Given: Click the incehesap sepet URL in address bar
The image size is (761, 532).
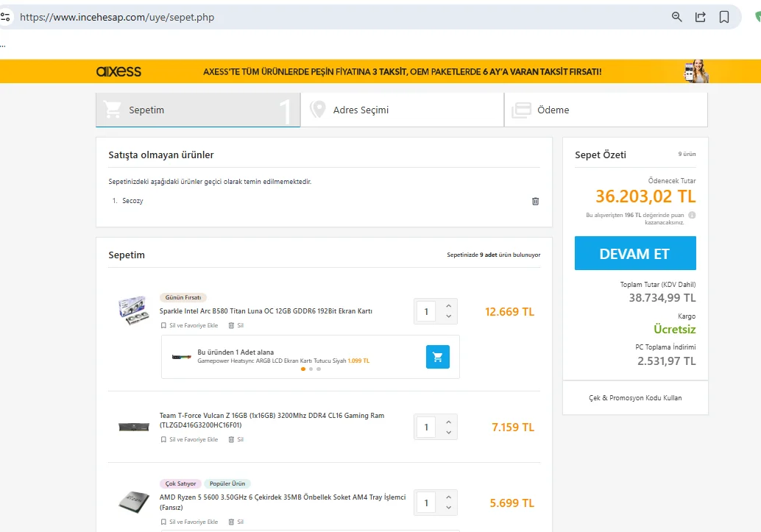Looking at the screenshot, I should point(117,17).
